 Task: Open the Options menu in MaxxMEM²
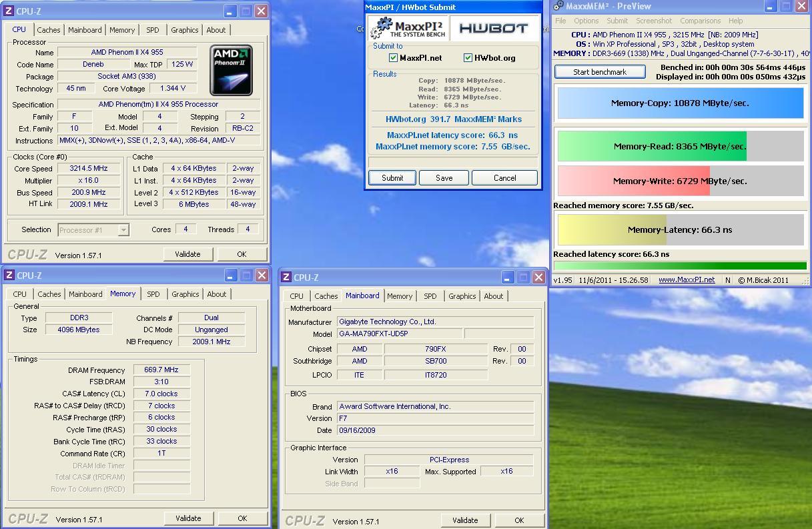click(x=586, y=21)
